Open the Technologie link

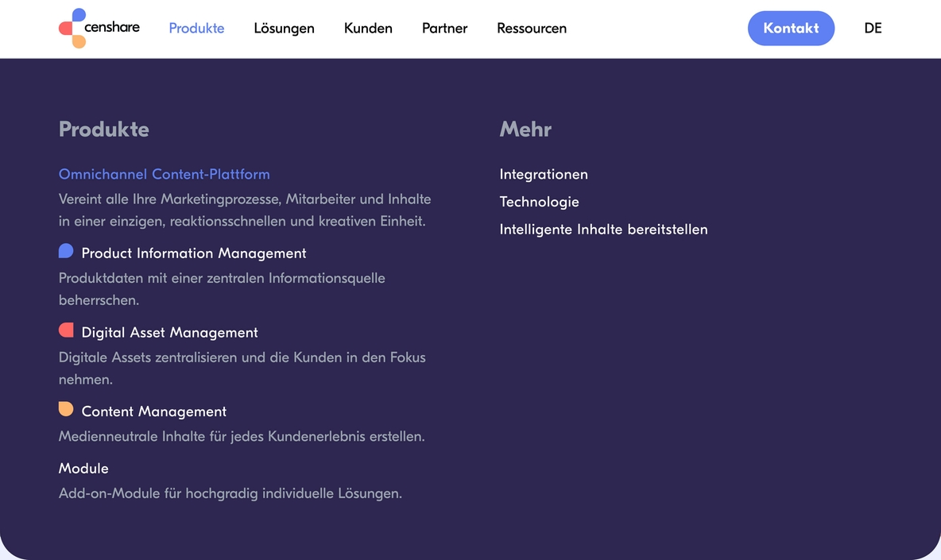pyautogui.click(x=539, y=202)
